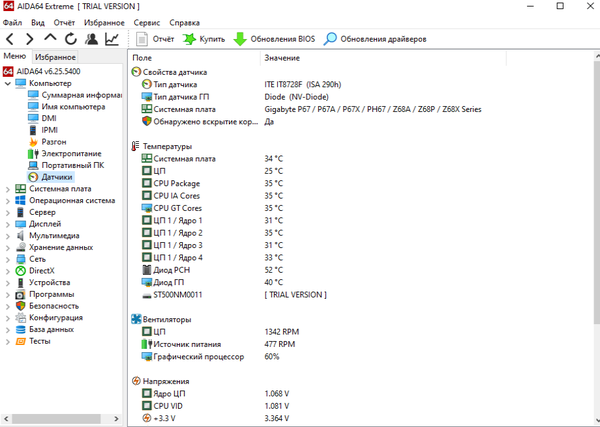Collapse the Компьютер tree node
The width and height of the screenshot is (600, 427).
tap(8, 83)
